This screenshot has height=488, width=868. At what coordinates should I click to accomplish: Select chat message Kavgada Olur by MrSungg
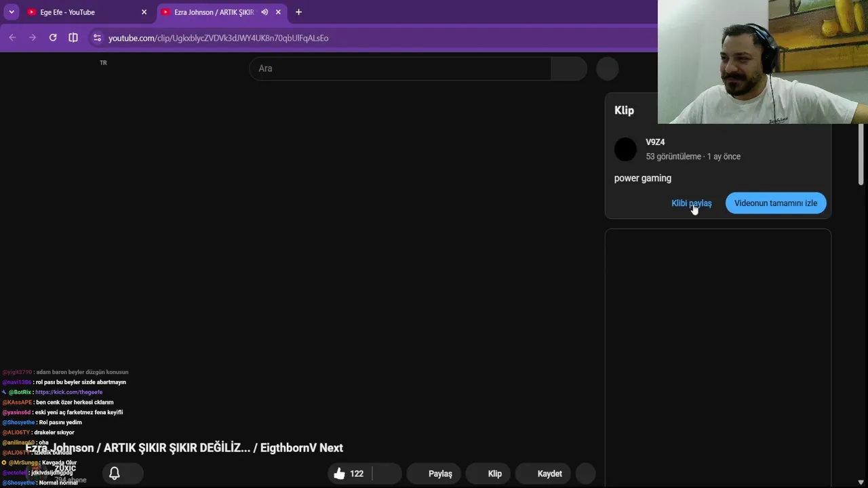tap(60, 463)
